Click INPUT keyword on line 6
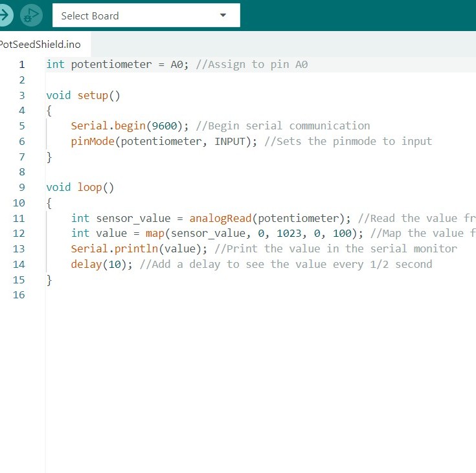This screenshot has width=476, height=473. click(x=230, y=142)
